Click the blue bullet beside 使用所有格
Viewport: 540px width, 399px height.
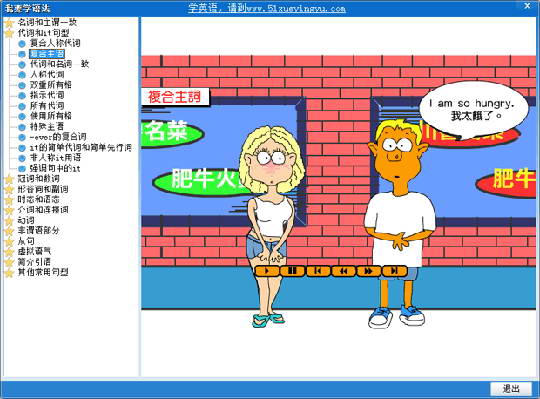[x=22, y=116]
